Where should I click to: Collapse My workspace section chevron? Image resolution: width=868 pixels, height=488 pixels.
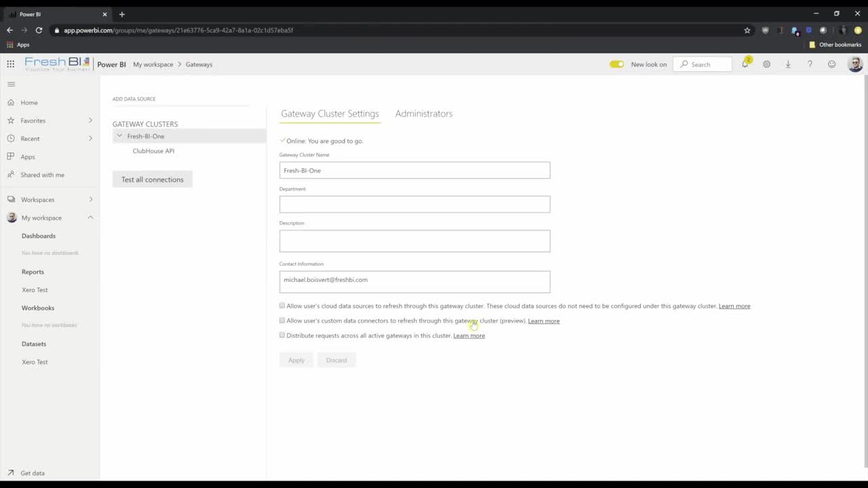90,218
